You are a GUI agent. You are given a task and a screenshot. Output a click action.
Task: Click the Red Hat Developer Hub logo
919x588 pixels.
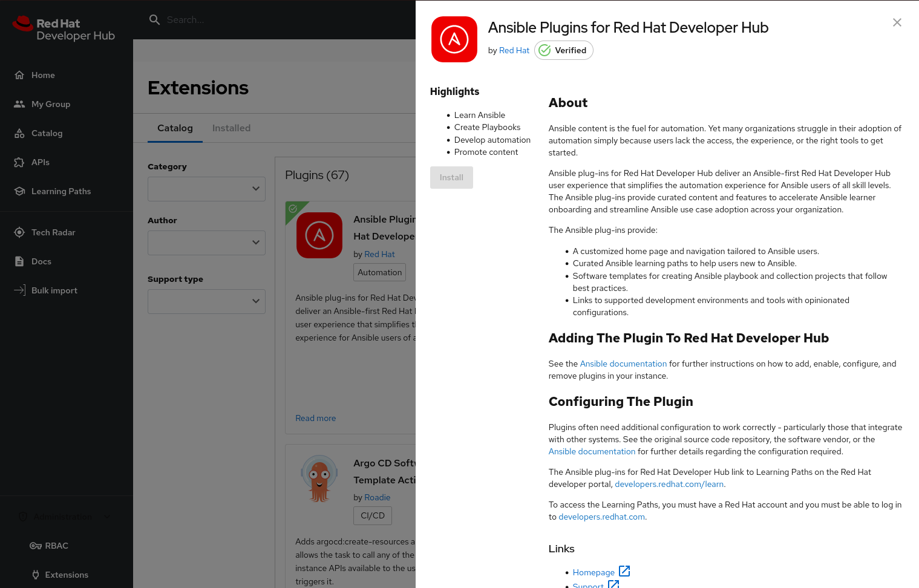point(64,29)
